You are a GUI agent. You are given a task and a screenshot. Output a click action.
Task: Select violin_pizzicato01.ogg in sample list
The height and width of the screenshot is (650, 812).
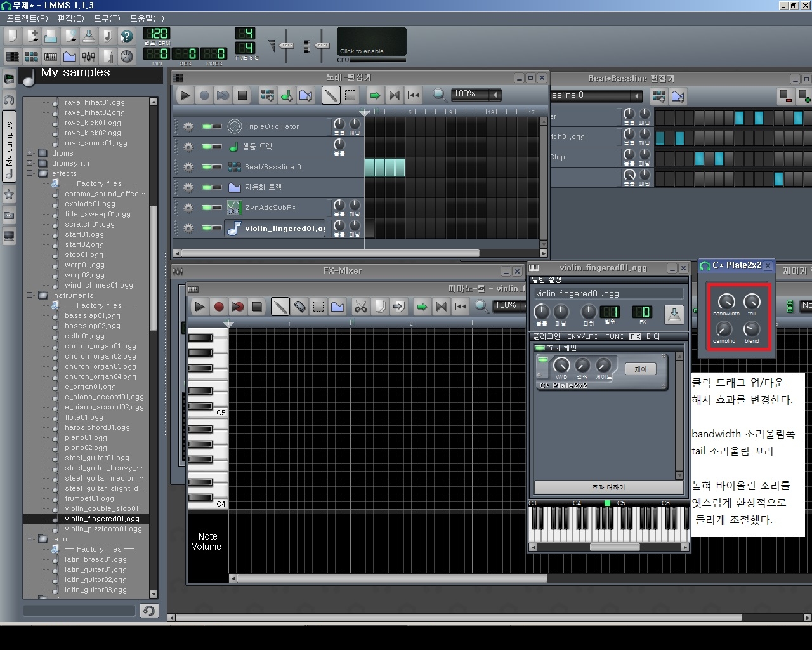coord(103,529)
